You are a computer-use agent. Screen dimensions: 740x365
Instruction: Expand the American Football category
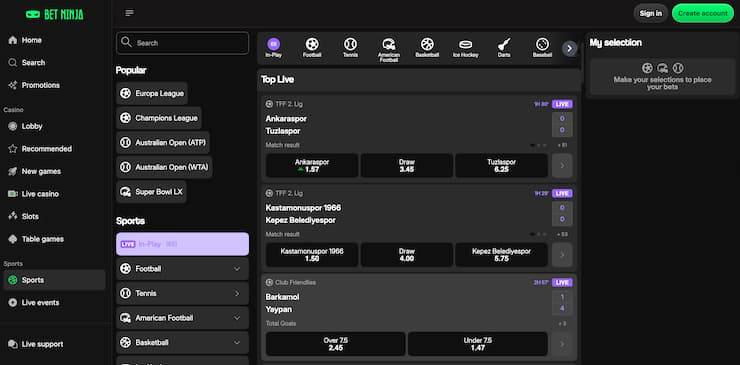point(182,318)
